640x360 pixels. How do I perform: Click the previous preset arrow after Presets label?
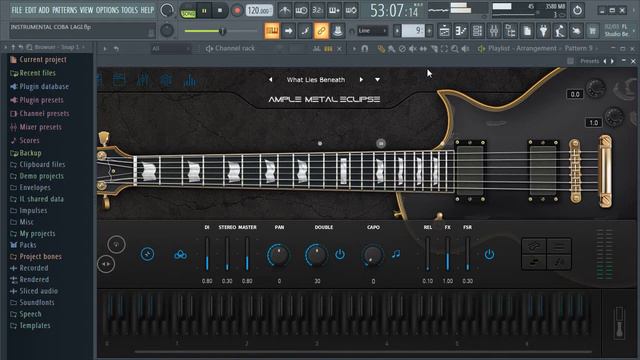click(x=605, y=61)
